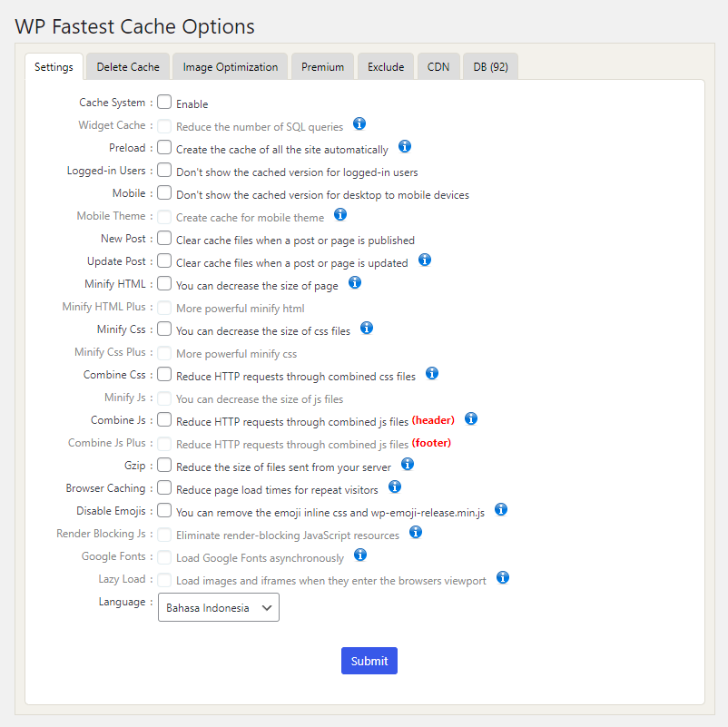Switch to the CDN tab
Viewport: 728px width, 727px height.
tap(438, 67)
